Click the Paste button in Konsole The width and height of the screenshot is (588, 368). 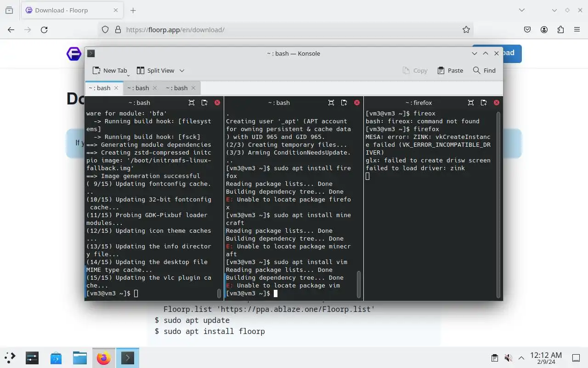tap(450, 70)
